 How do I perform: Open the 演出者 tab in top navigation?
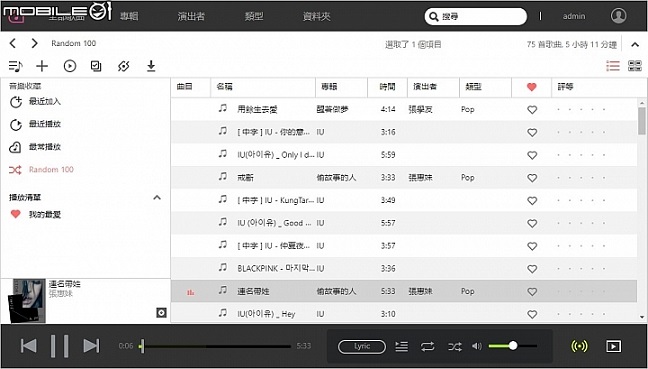(191, 17)
